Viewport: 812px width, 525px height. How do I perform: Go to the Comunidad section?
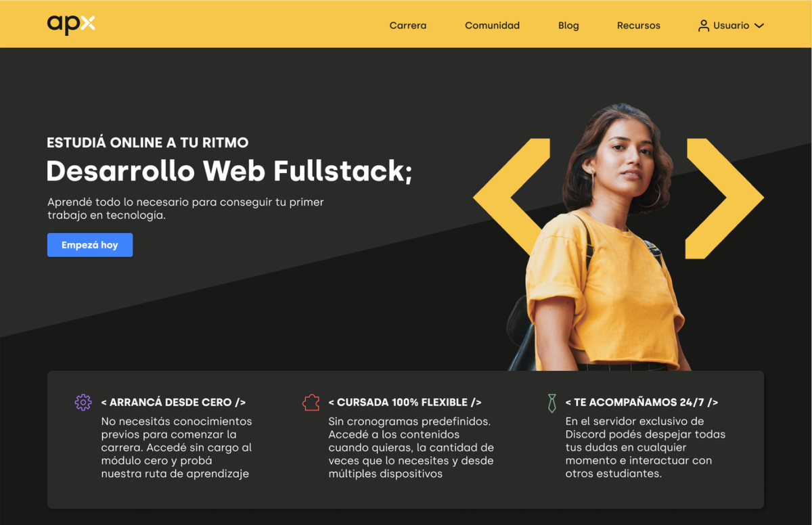[492, 26]
